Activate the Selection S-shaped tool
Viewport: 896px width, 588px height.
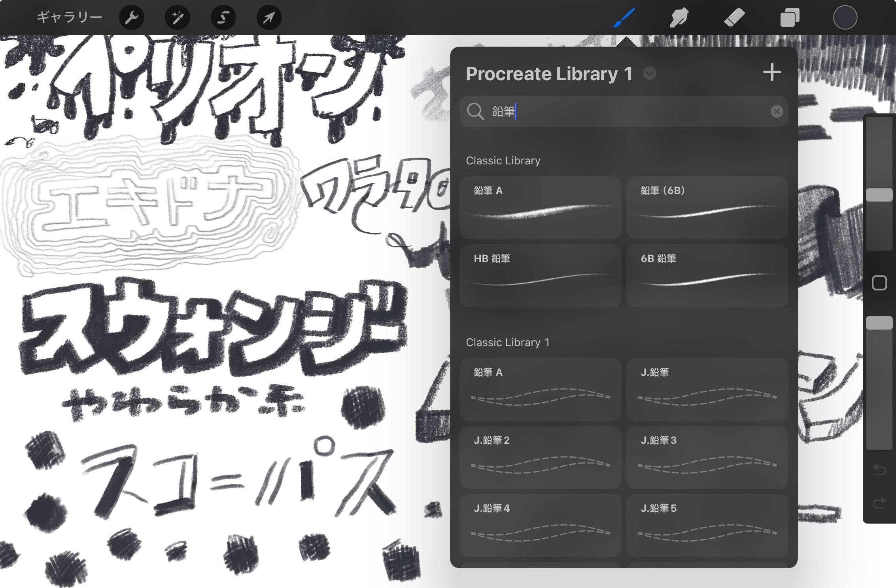click(x=223, y=18)
